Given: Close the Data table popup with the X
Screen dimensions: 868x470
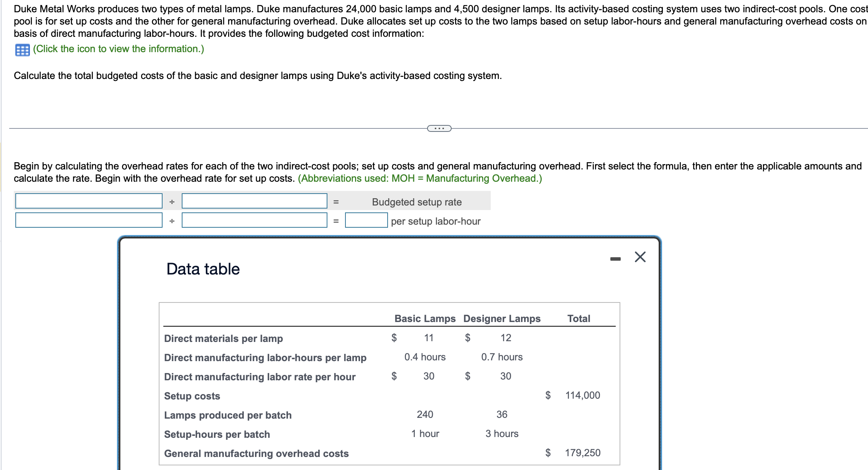Looking at the screenshot, I should click(x=639, y=257).
